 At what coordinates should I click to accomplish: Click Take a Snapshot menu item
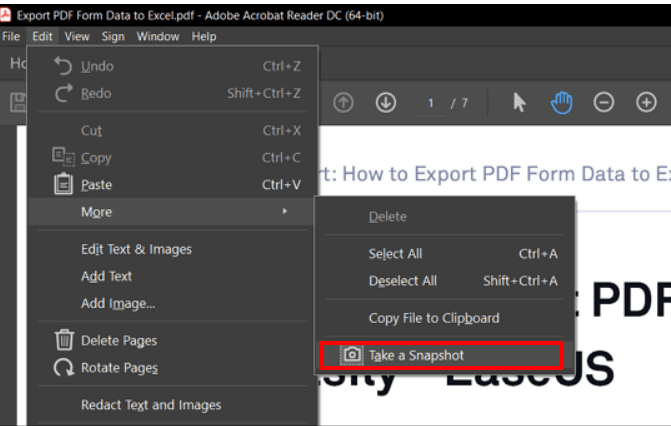click(x=442, y=355)
